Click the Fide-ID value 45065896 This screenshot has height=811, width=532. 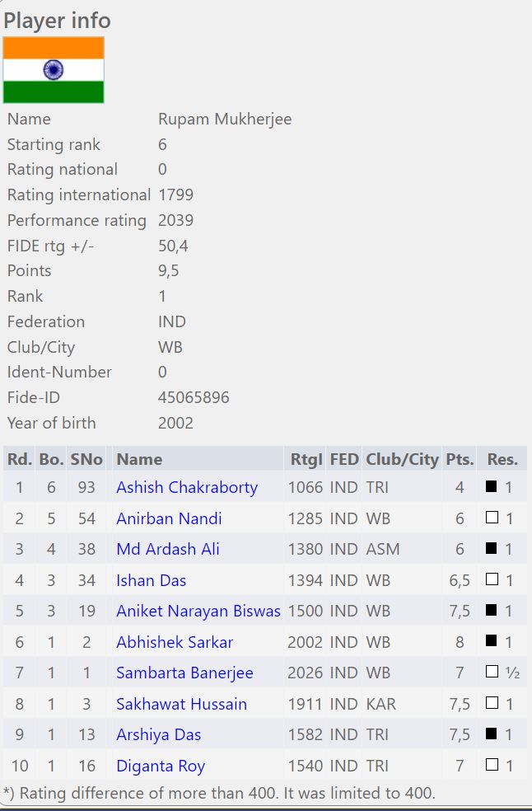tap(194, 397)
